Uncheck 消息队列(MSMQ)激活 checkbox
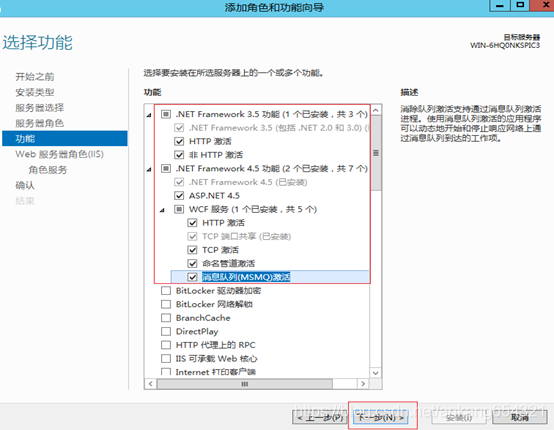 coord(192,277)
